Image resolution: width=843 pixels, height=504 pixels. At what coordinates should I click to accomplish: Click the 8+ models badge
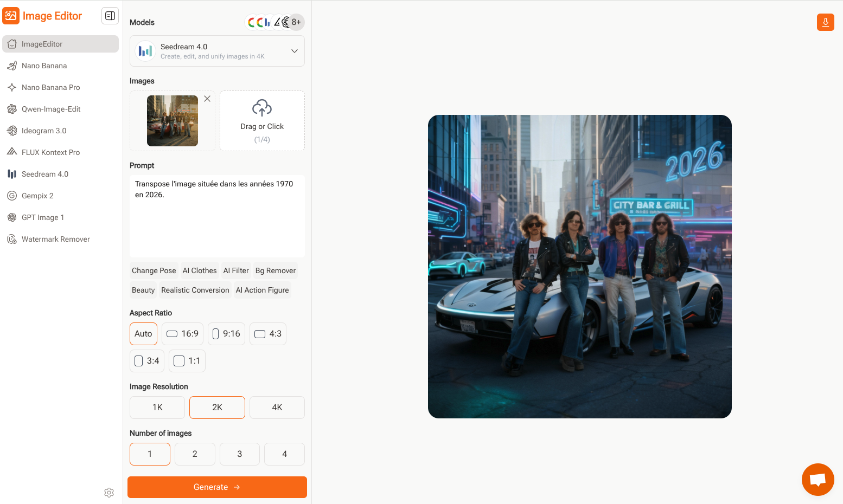coord(296,22)
